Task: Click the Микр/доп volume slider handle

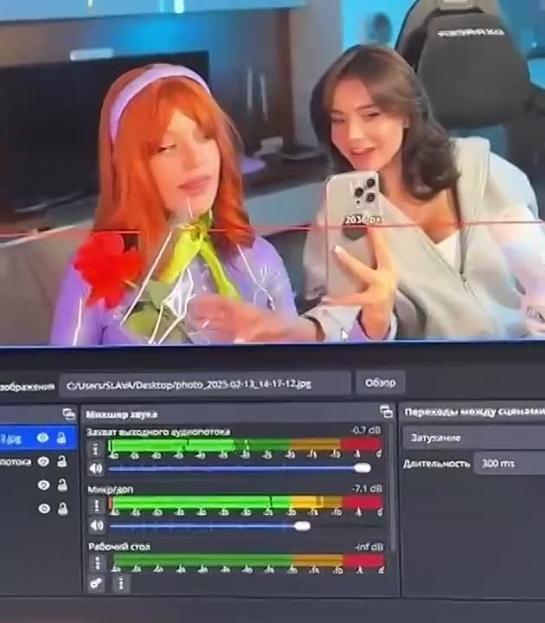Action: (302, 526)
